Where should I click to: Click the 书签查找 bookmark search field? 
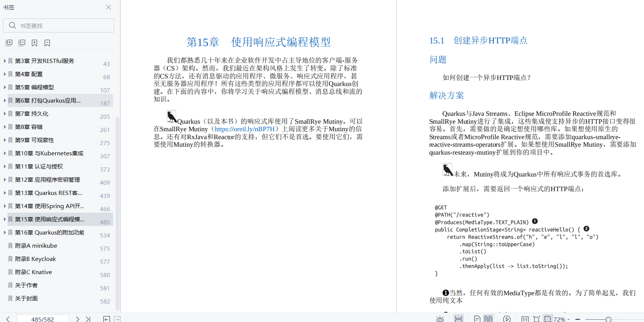[58, 26]
